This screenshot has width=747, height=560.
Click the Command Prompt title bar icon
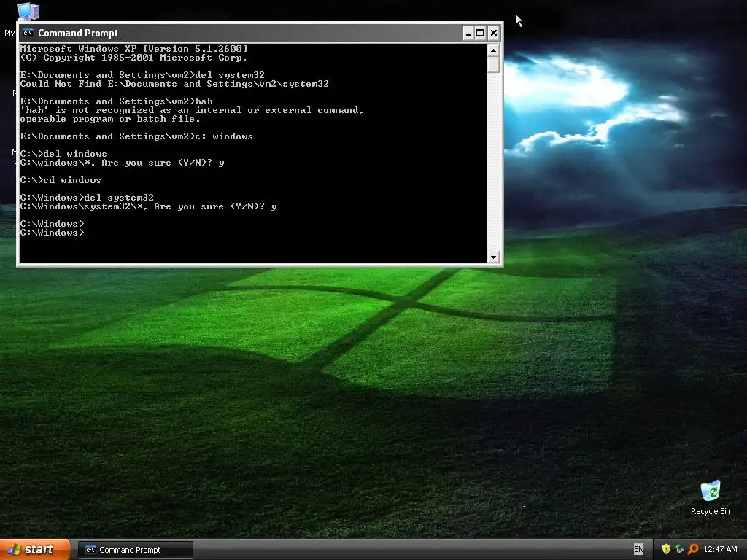click(x=28, y=33)
